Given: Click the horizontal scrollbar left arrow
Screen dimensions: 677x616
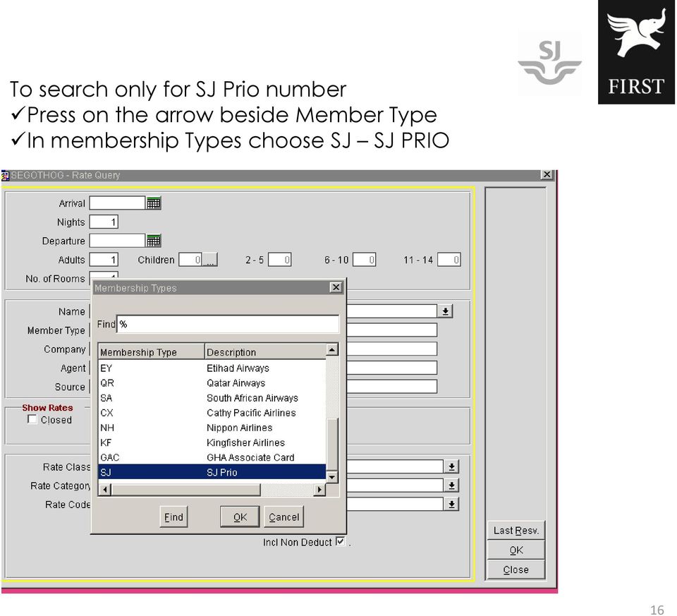Looking at the screenshot, I should point(105,490).
